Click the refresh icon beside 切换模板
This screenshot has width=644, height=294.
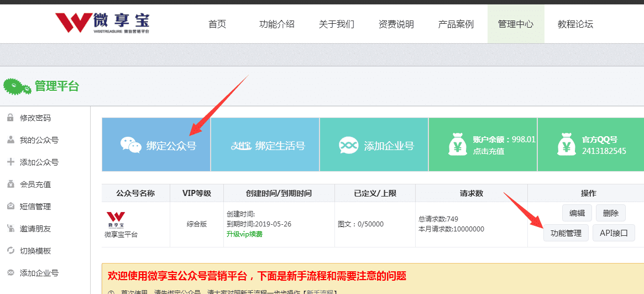[x=11, y=250]
